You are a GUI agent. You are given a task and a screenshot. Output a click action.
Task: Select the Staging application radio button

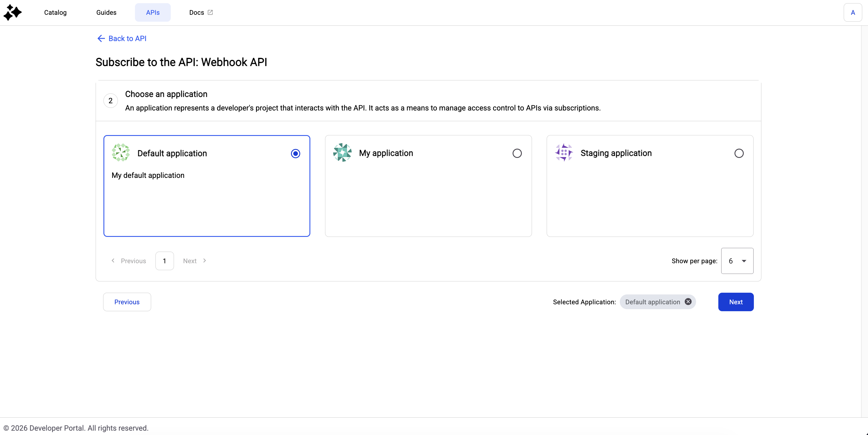pyautogui.click(x=739, y=153)
